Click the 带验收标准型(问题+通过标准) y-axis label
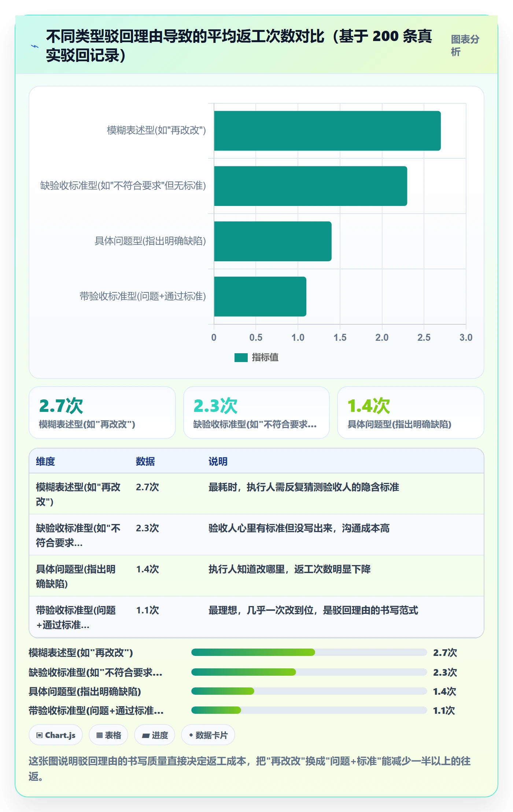The width and height of the screenshot is (513, 812). tap(143, 296)
